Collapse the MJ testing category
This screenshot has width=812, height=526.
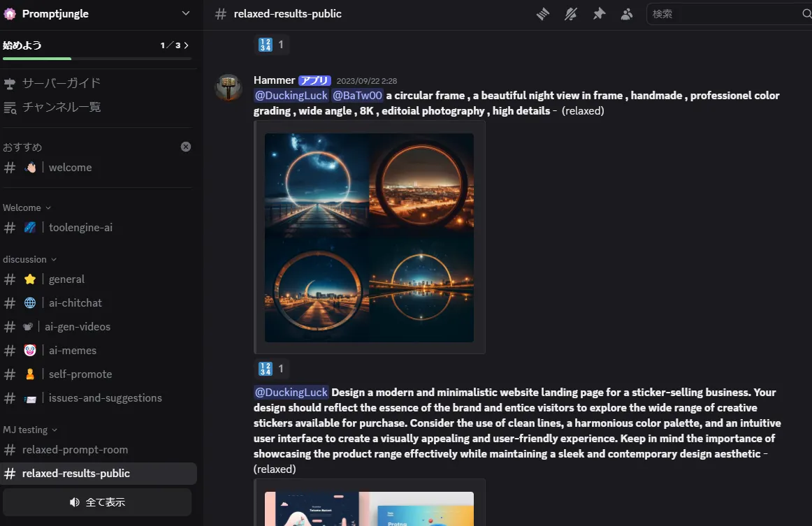point(29,430)
